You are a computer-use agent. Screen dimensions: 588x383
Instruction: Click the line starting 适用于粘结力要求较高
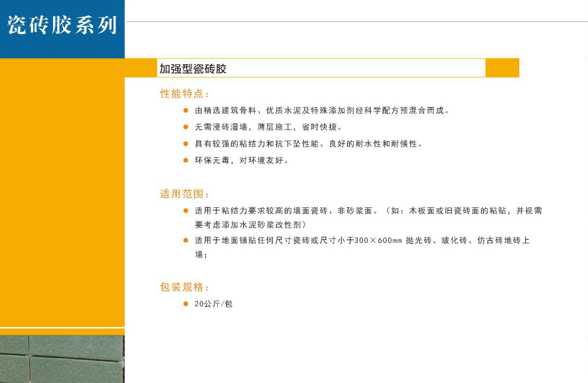[369, 211]
